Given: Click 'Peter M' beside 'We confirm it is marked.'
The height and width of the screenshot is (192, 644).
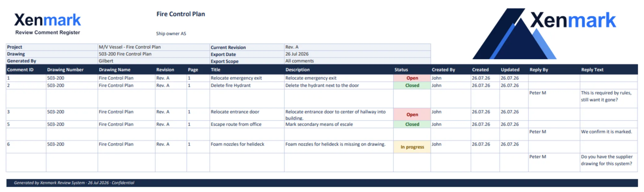Looking at the screenshot, I should tap(537, 132).
